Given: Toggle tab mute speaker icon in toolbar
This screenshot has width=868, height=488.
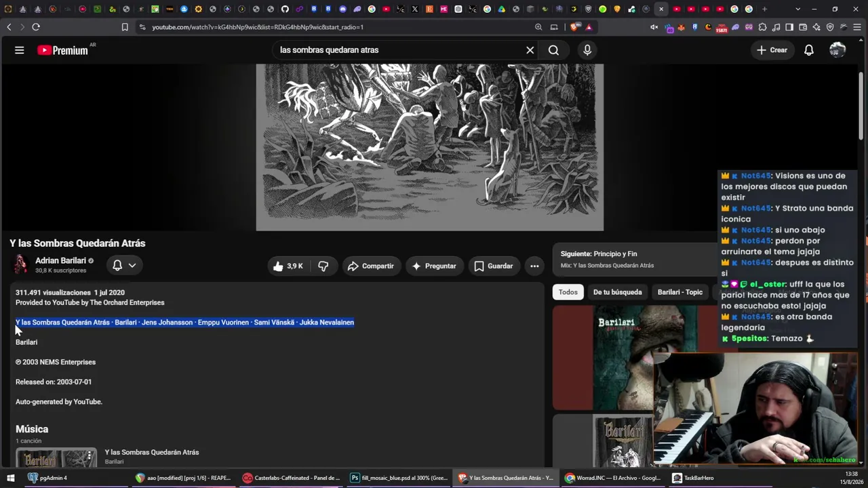Looking at the screenshot, I should coord(654,27).
